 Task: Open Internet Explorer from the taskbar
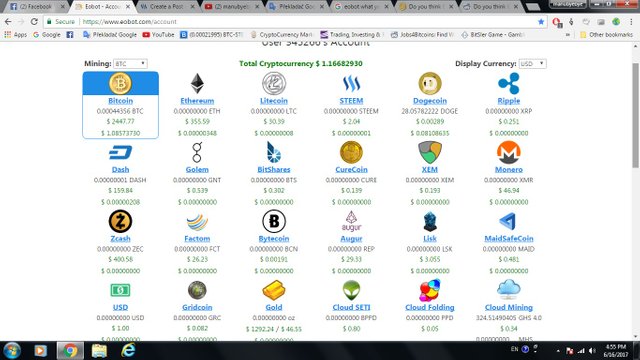[128, 351]
